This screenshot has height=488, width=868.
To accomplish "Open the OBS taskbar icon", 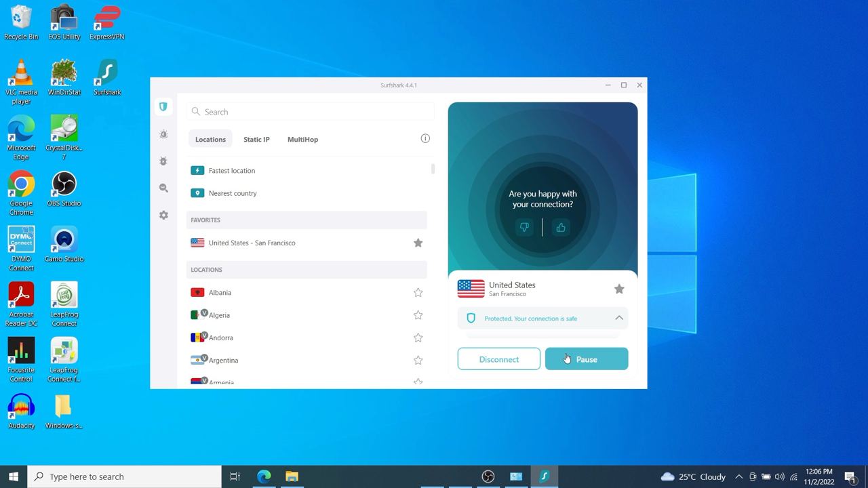I will coord(488,476).
